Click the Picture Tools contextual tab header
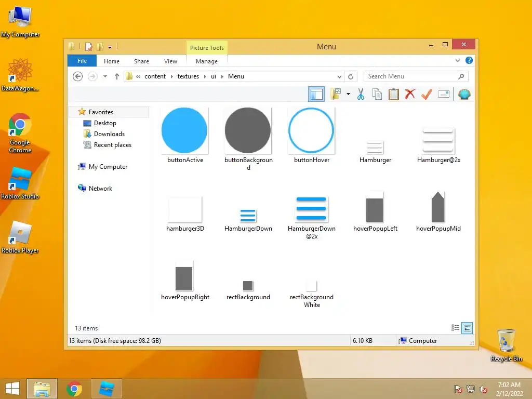The width and height of the screenshot is (532, 399). (207, 47)
